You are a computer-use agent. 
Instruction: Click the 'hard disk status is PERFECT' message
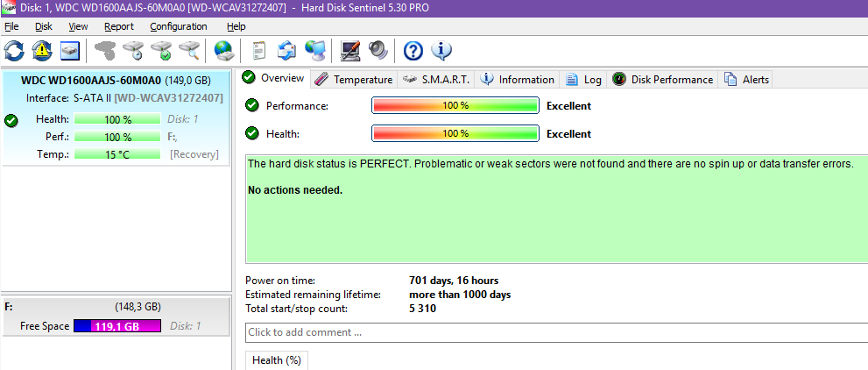coord(550,164)
